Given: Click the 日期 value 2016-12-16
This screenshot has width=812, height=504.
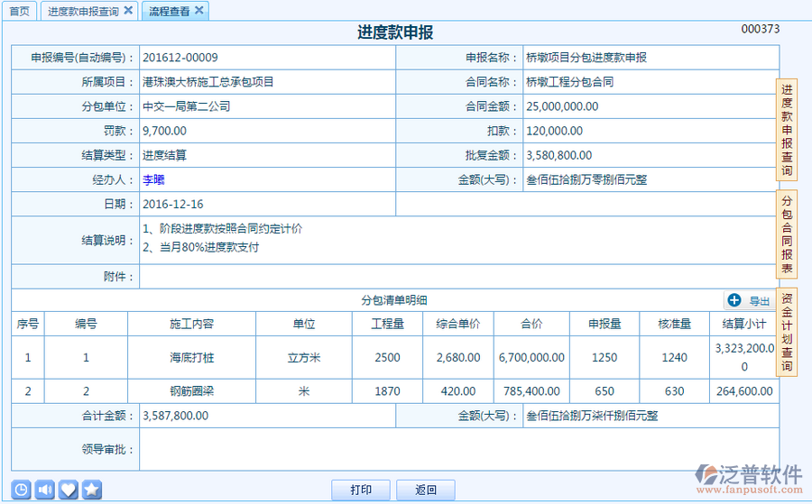Looking at the screenshot, I should pos(173,205).
